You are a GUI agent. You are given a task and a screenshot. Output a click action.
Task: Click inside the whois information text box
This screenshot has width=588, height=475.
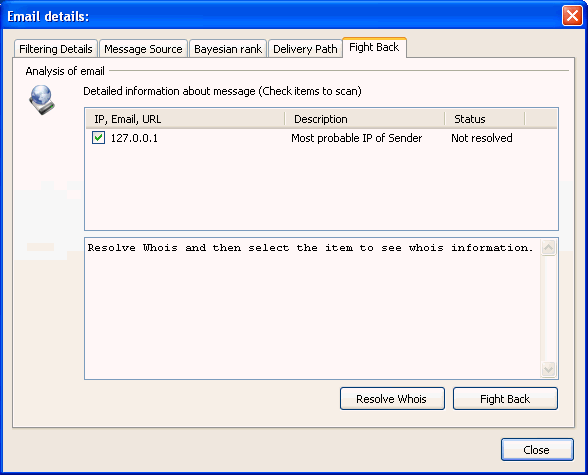313,308
